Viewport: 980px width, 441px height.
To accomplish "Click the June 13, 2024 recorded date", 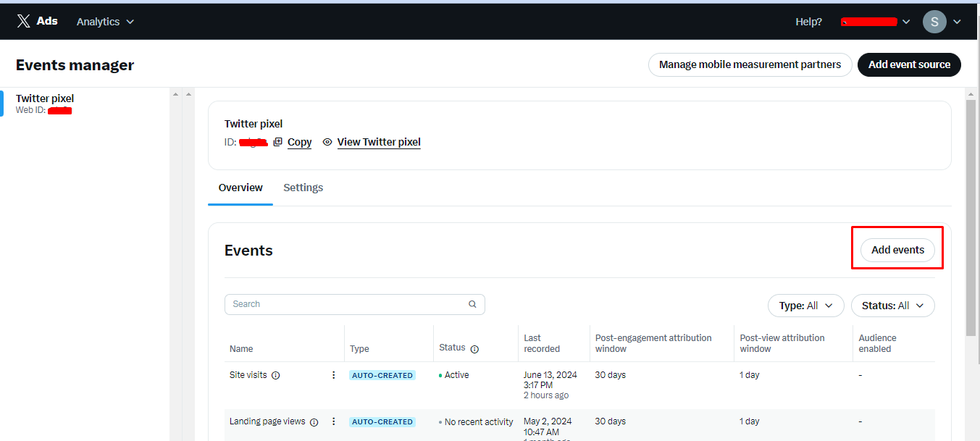I will (550, 375).
